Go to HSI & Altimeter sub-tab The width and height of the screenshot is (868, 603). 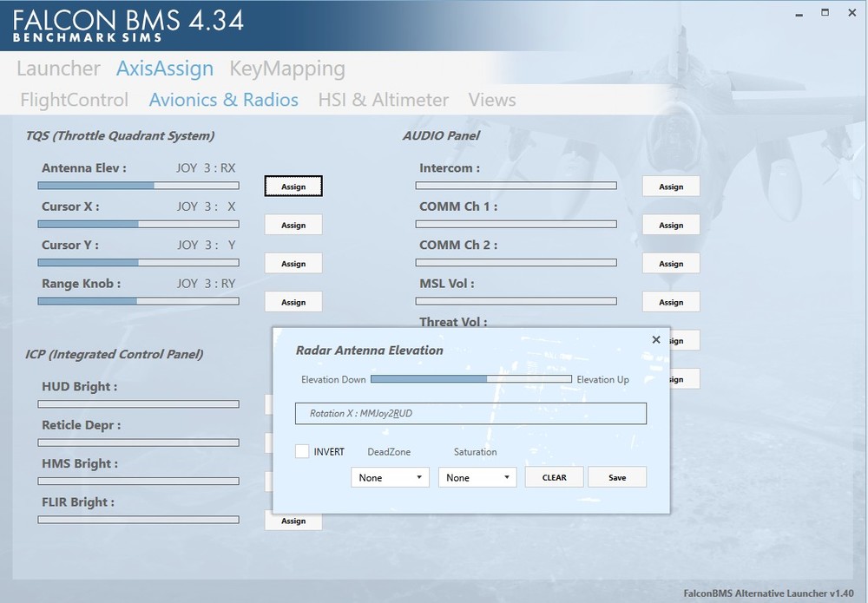tap(383, 100)
